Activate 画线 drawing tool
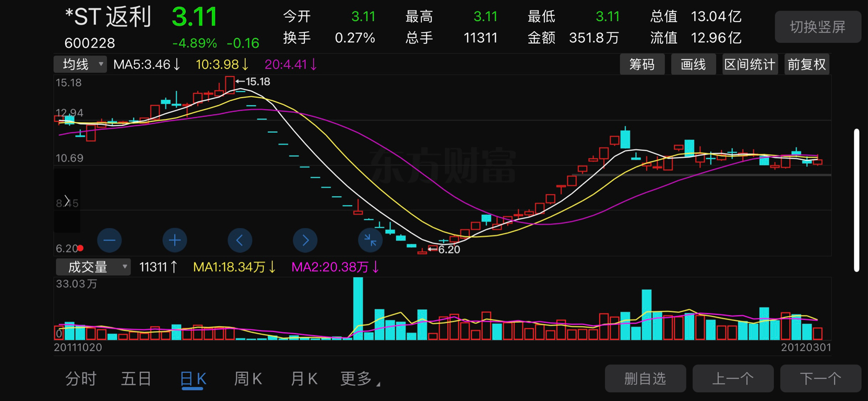Viewport: 868px width, 401px height. point(693,64)
